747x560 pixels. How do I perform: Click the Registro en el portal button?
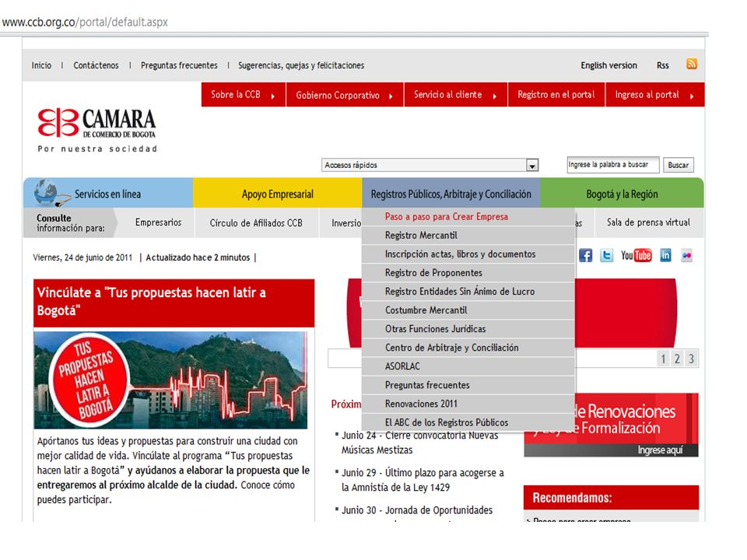[x=556, y=94]
